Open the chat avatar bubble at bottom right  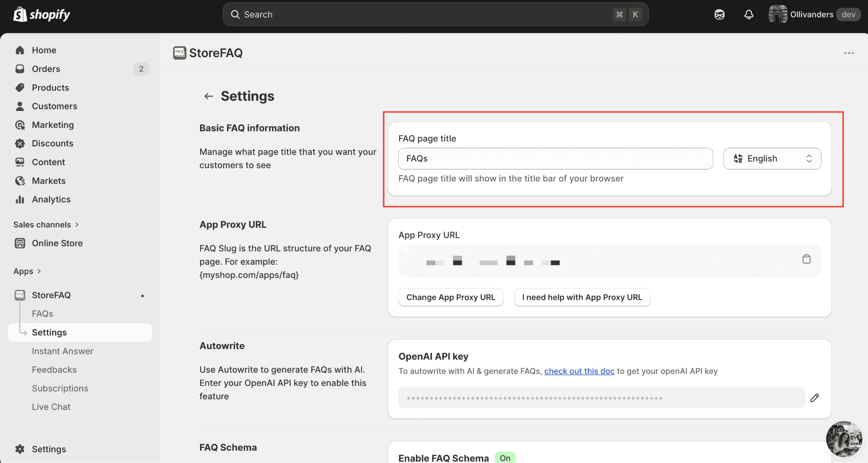point(844,439)
